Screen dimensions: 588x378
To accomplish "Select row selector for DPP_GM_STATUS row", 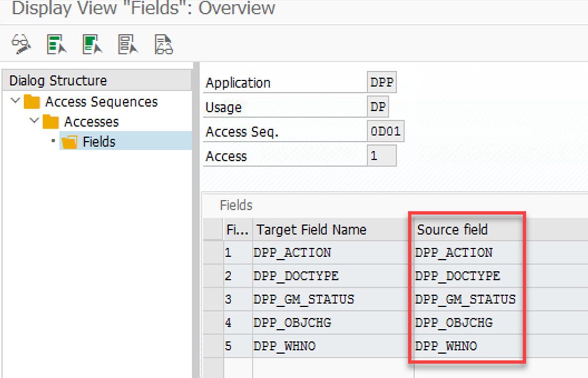I will coord(213,299).
